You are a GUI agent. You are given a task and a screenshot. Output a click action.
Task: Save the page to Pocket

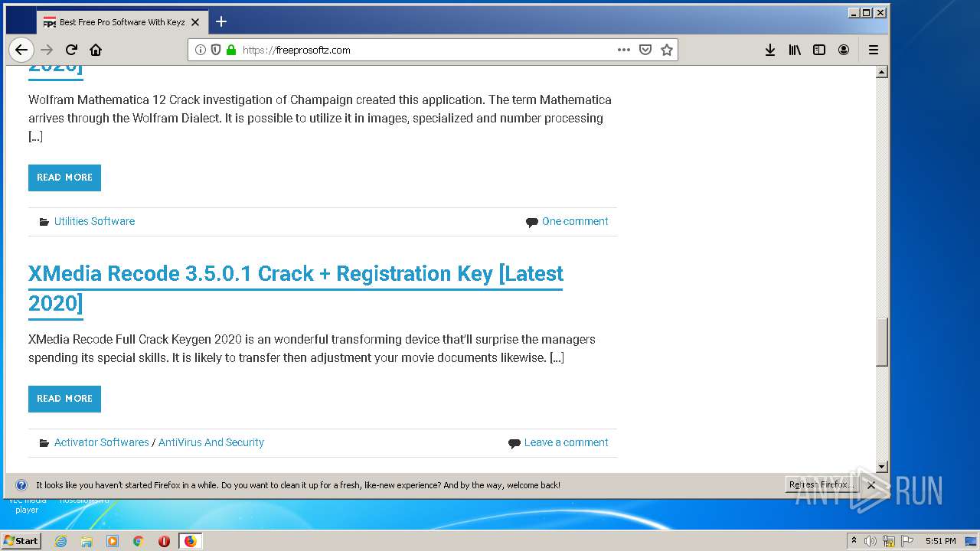[x=645, y=50]
